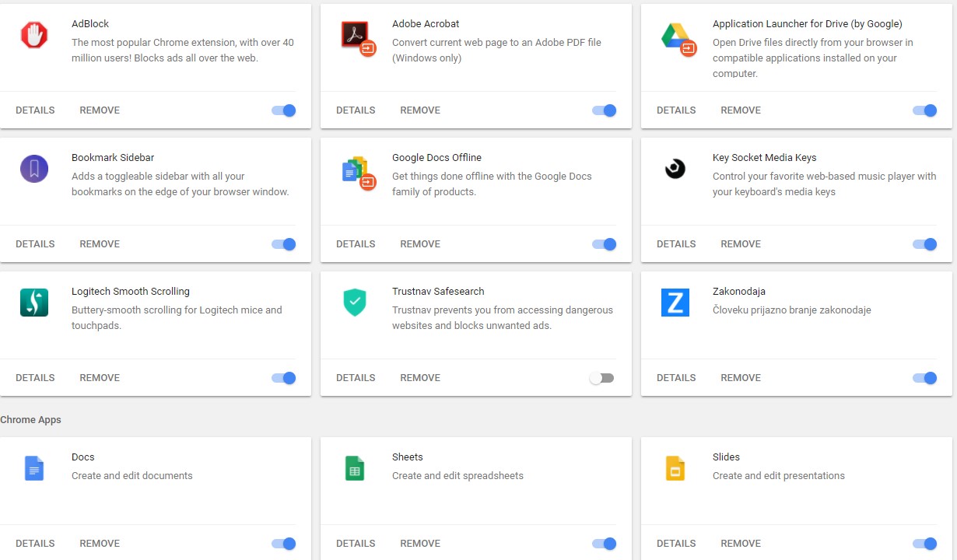
Task: Toggle off Application Launcher for Drive
Action: (x=925, y=110)
